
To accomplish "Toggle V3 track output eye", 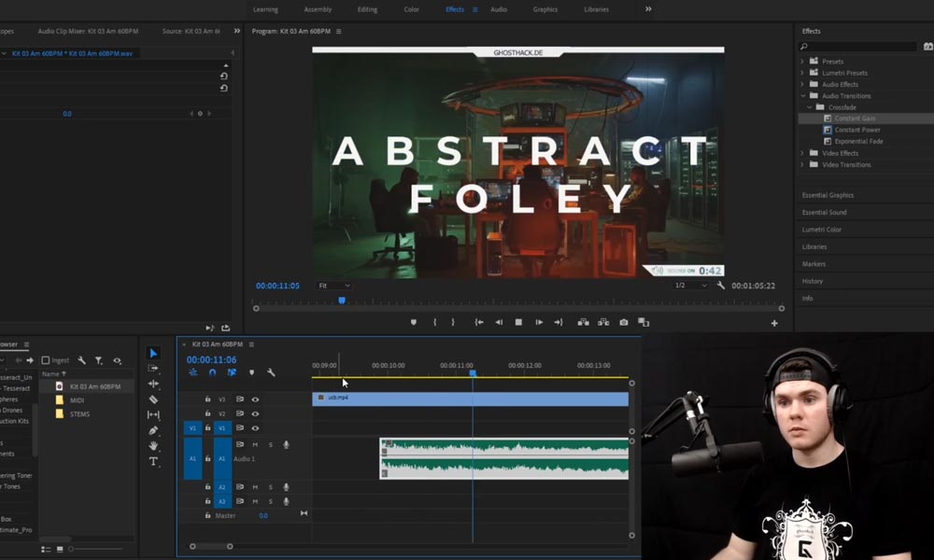I will click(255, 399).
